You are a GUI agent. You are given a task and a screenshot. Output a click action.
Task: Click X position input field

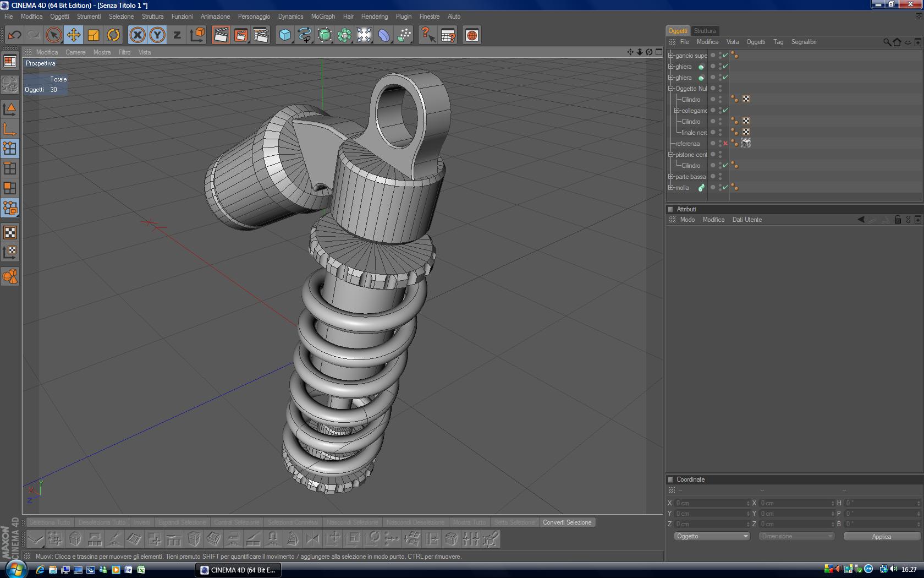pyautogui.click(x=712, y=503)
